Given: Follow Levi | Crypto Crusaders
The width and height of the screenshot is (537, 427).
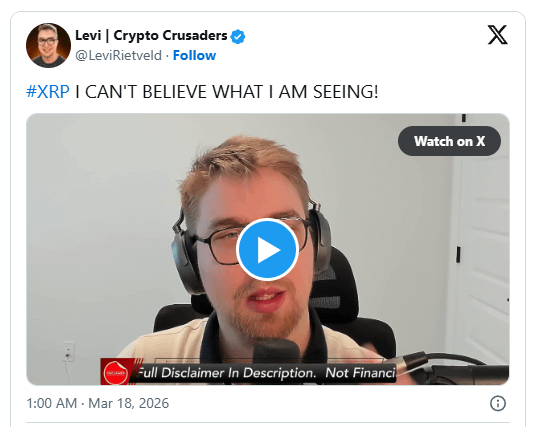Looking at the screenshot, I should [x=194, y=55].
